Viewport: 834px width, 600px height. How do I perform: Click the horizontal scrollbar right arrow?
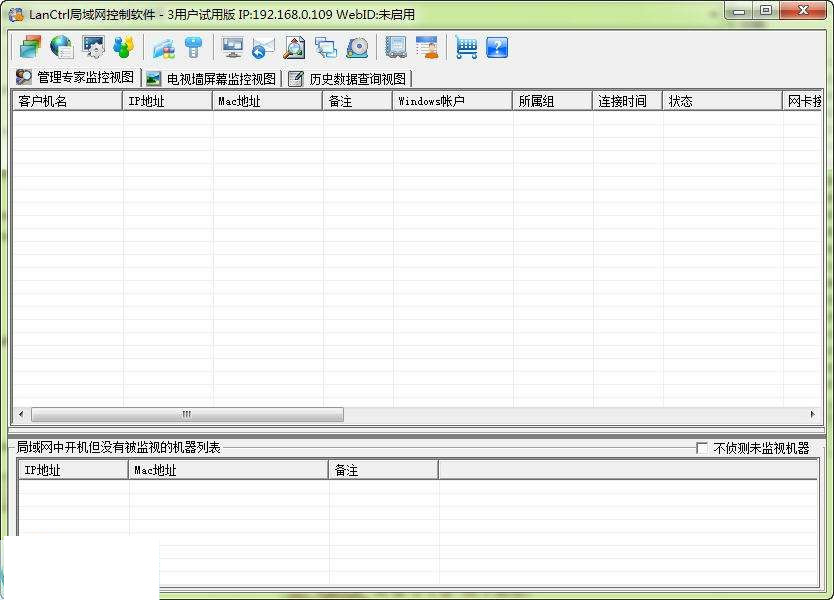pyautogui.click(x=812, y=414)
